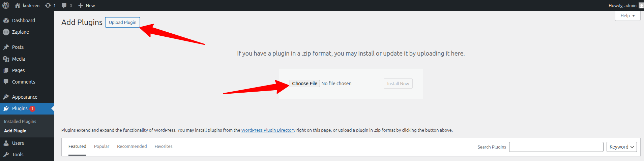Image resolution: width=644 pixels, height=161 pixels.
Task: Open the comments bubble icon in admin bar
Action: pyautogui.click(x=64, y=5)
